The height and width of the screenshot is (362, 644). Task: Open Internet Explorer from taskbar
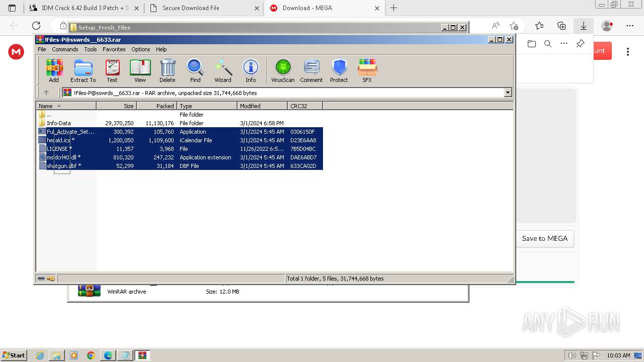(40, 355)
